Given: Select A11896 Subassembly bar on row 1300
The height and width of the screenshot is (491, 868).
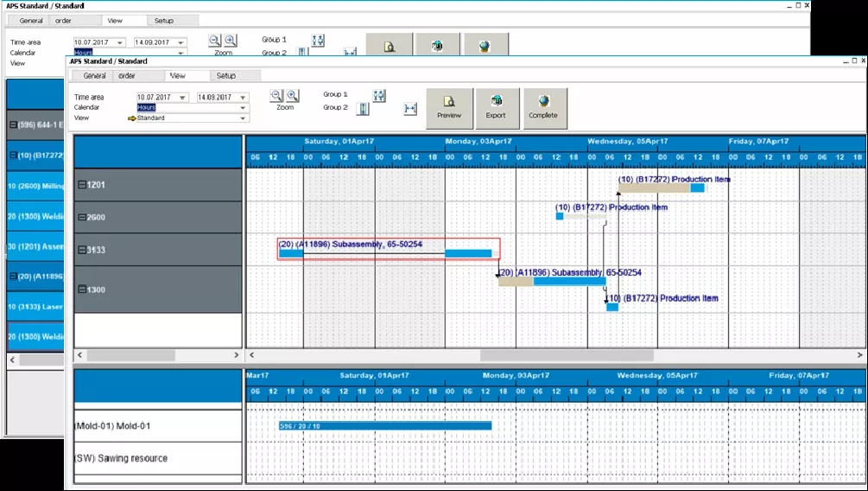Looking at the screenshot, I should 552,282.
